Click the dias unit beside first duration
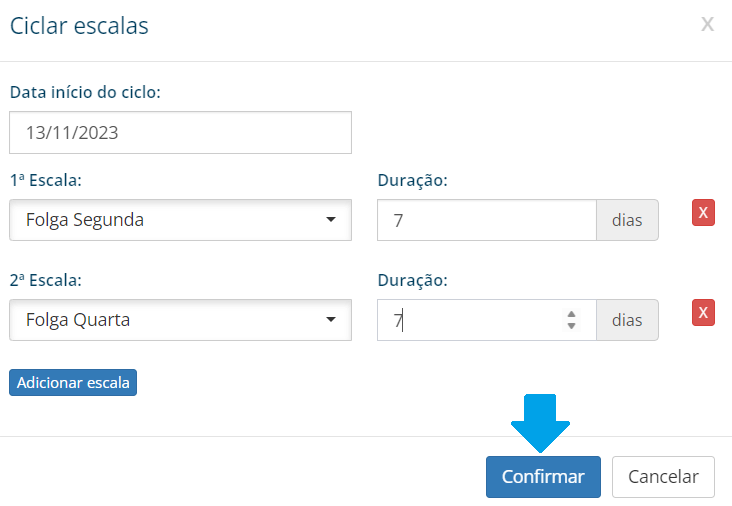Image resolution: width=732 pixels, height=506 pixels. pyautogui.click(x=627, y=220)
